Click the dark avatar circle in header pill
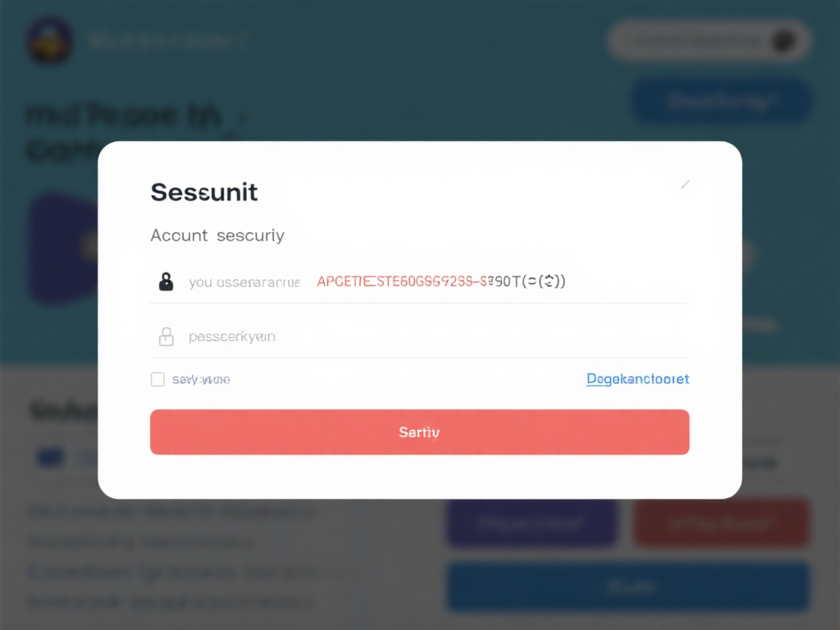 coord(783,40)
